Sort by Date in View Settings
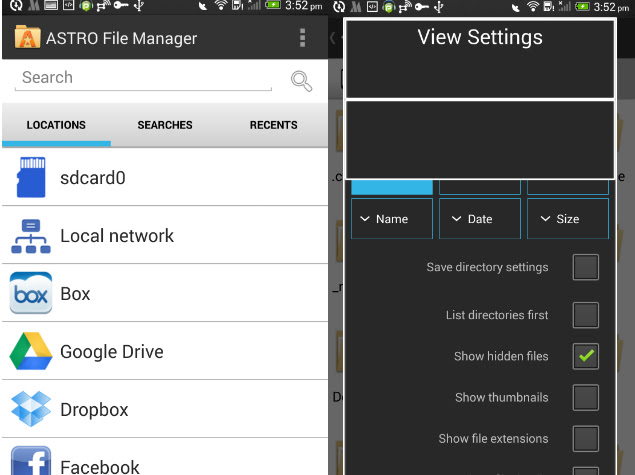 (x=479, y=219)
